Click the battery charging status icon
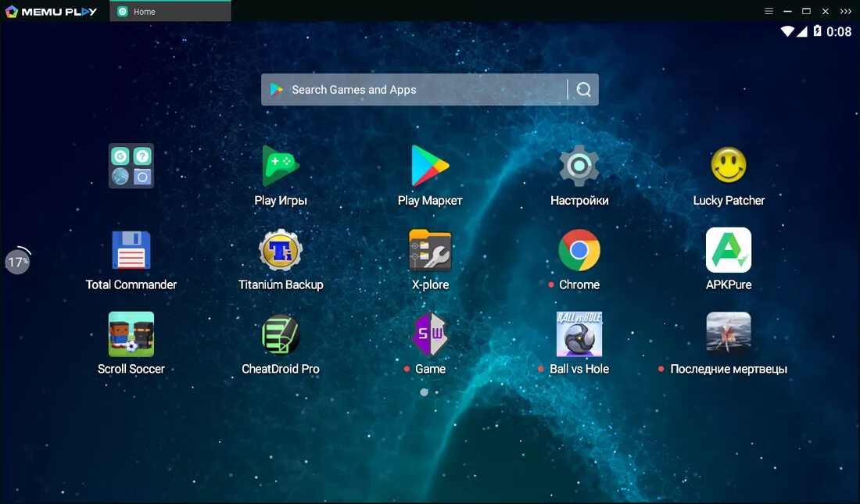Image resolution: width=860 pixels, height=504 pixels. (x=817, y=30)
